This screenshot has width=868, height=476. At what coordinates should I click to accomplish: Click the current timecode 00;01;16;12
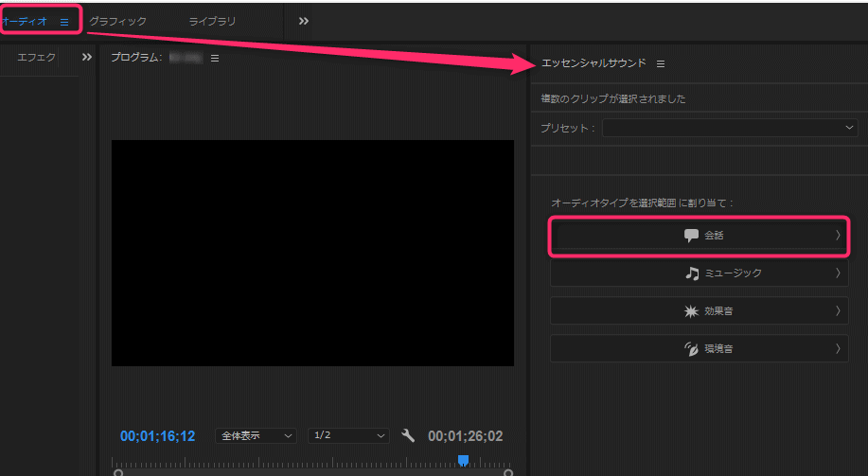[x=157, y=436]
